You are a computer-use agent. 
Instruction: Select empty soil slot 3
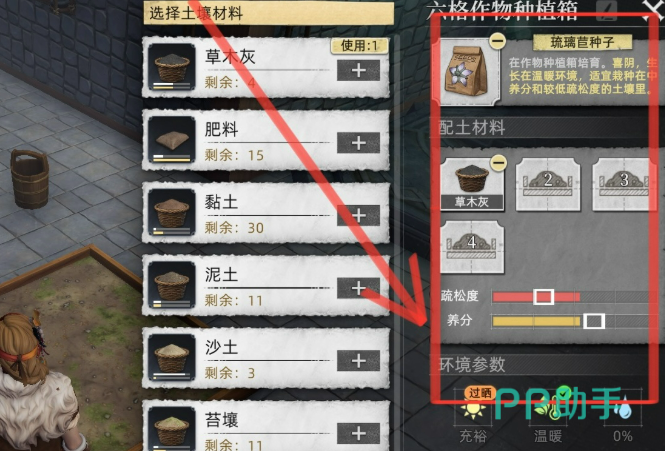tap(623, 184)
